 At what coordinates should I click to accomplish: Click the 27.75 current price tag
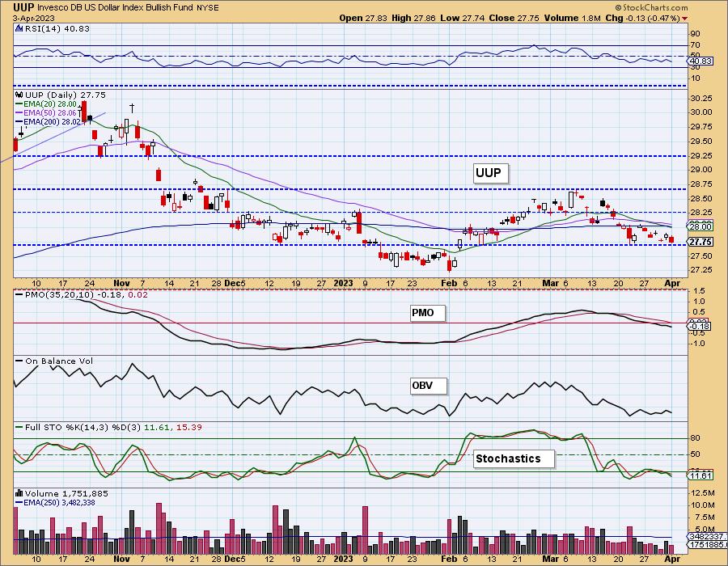tap(700, 242)
